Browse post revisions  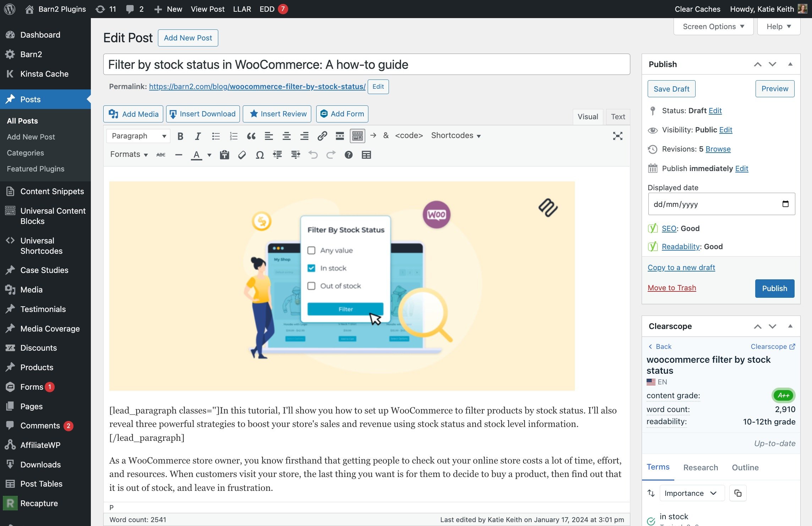coord(718,149)
